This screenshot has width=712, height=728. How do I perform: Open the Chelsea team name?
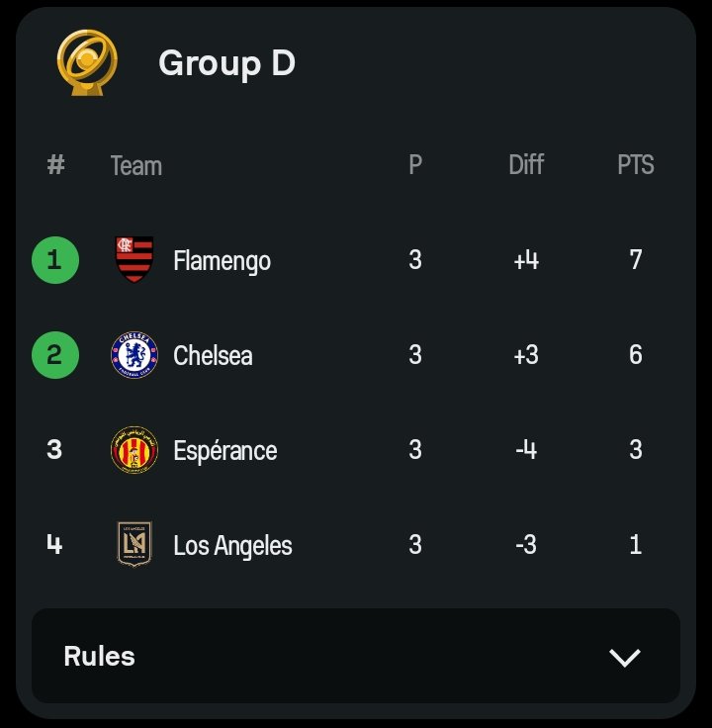tap(213, 356)
